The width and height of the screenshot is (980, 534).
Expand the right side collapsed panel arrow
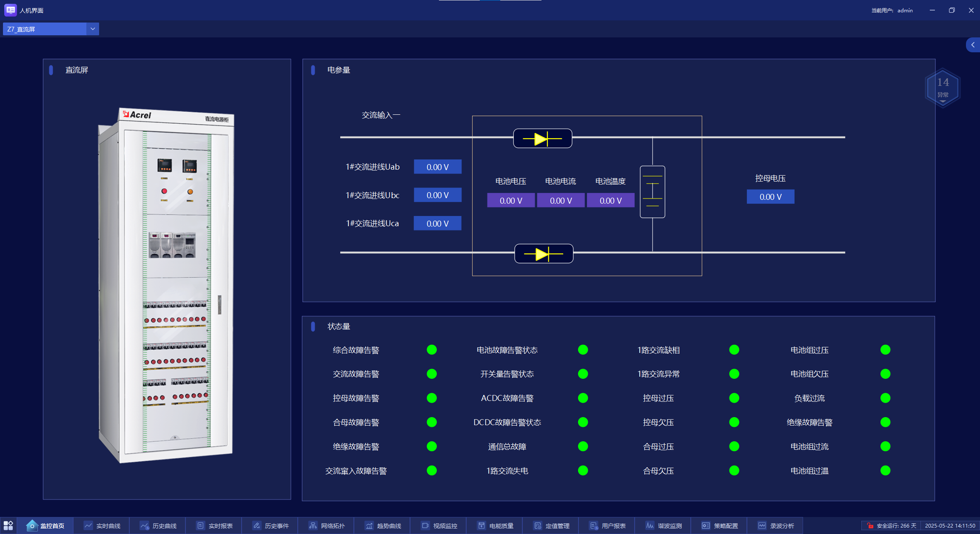coord(973,45)
